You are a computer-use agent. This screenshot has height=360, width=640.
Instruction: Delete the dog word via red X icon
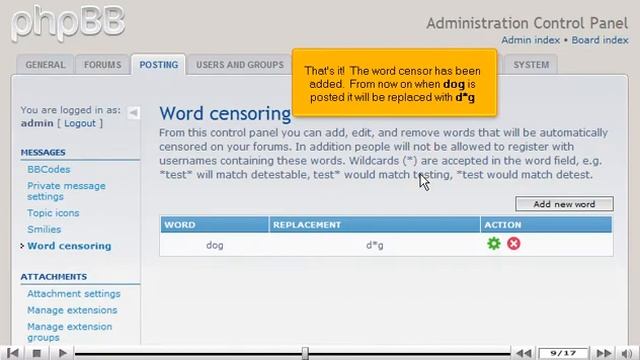pos(513,244)
